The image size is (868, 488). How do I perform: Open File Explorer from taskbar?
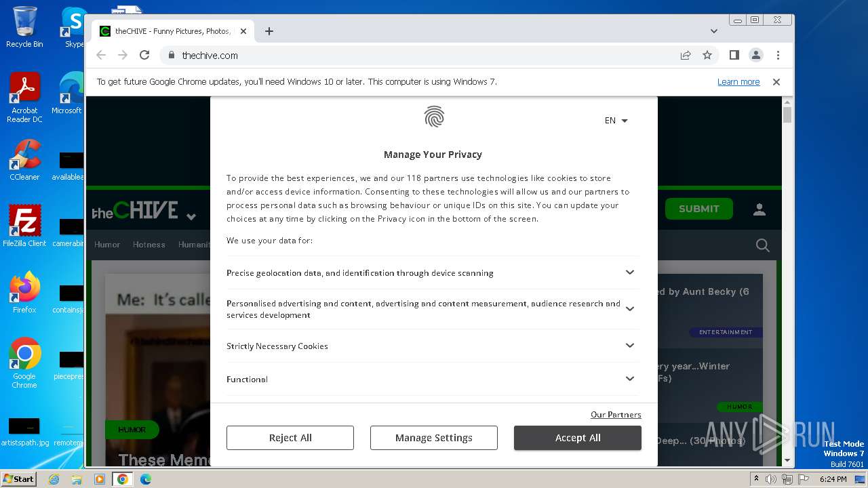click(x=77, y=479)
